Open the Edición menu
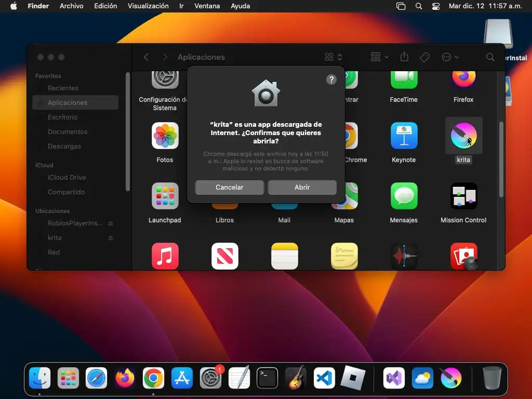This screenshot has height=399, width=532. pos(105,6)
